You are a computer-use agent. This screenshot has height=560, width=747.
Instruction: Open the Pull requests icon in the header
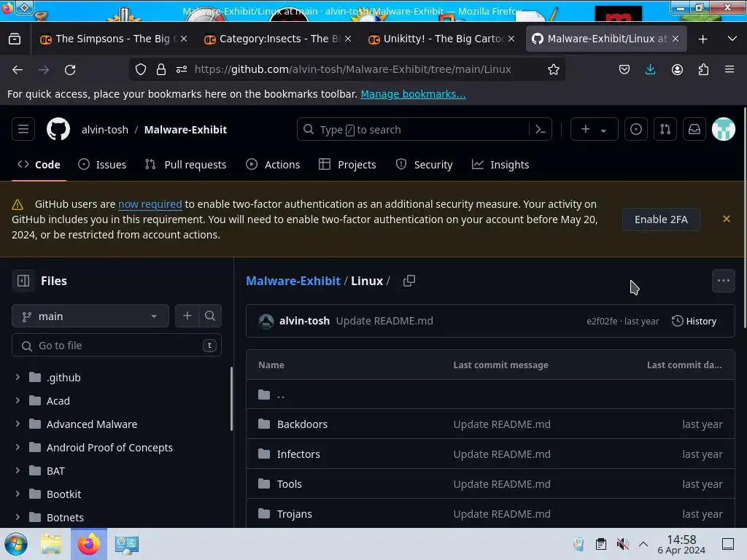665,130
